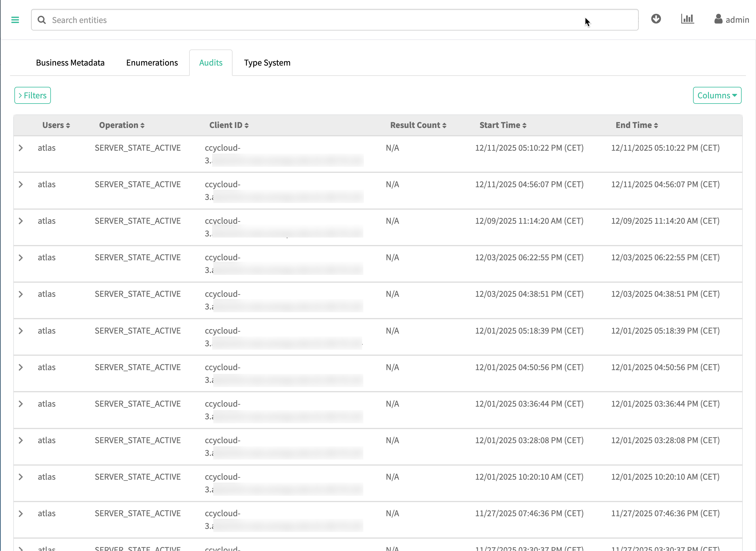
Task: Expand the 12/09/2025 11:14:20 AM audit row
Action: click(21, 221)
